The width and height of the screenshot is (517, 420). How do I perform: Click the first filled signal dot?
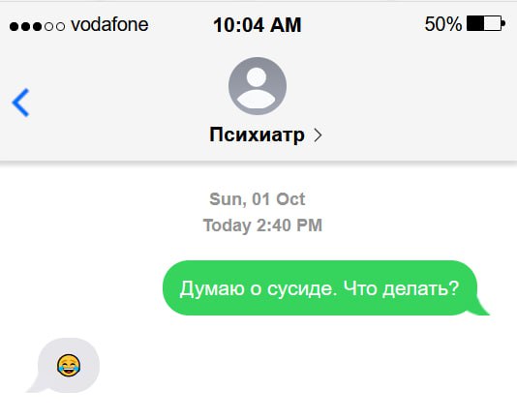pyautogui.click(x=14, y=26)
